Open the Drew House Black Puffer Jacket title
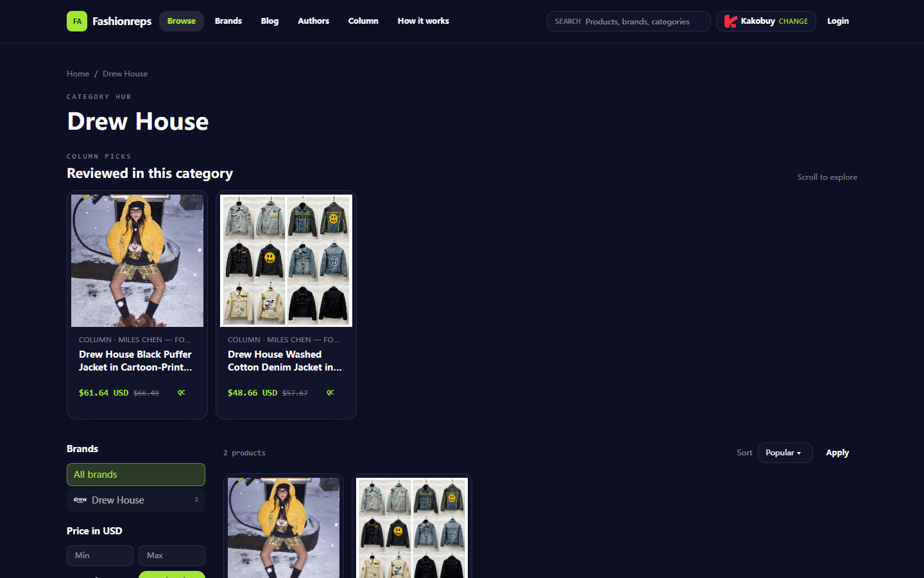Image resolution: width=924 pixels, height=578 pixels. [x=135, y=361]
